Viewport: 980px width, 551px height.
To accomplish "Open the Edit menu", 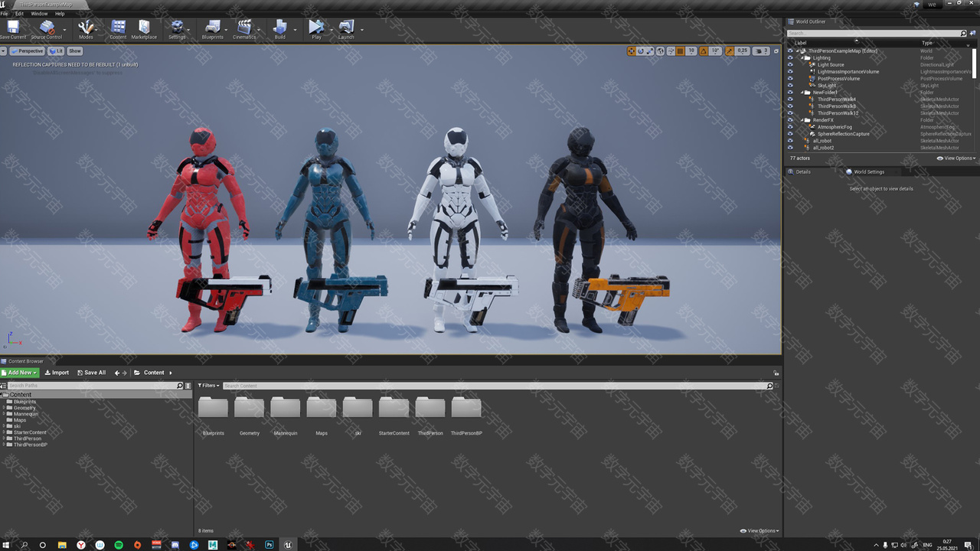I will [x=19, y=14].
